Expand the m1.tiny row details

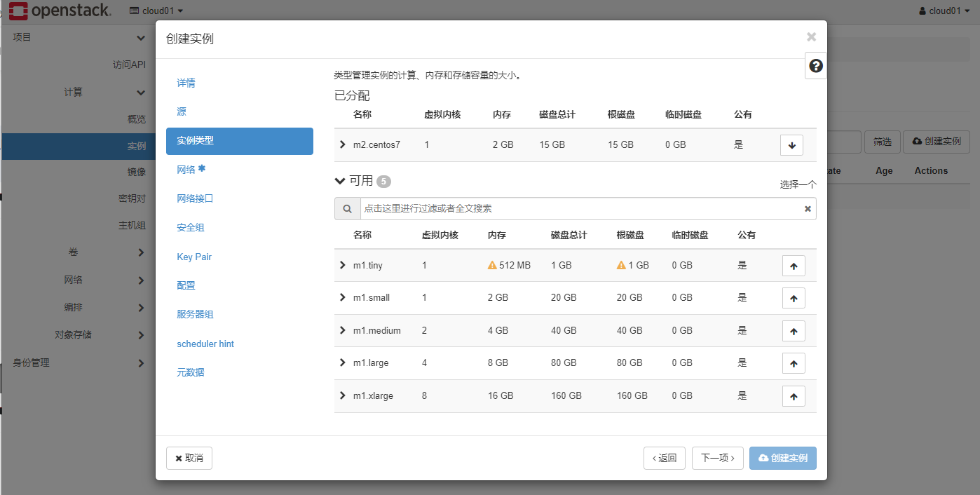343,265
